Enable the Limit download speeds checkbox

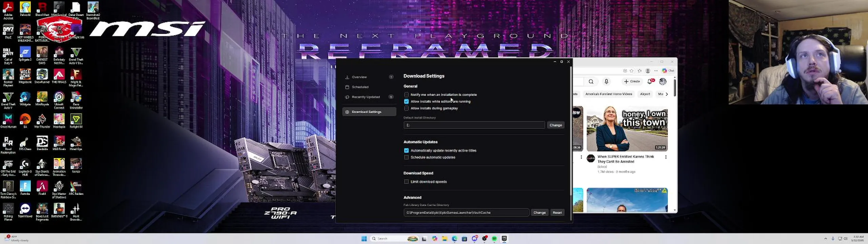pyautogui.click(x=406, y=182)
